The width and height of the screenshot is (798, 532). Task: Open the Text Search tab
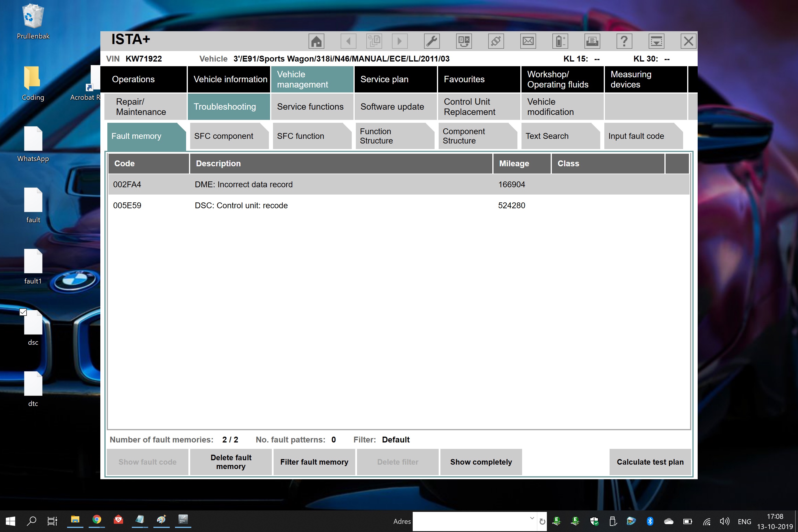(x=561, y=136)
